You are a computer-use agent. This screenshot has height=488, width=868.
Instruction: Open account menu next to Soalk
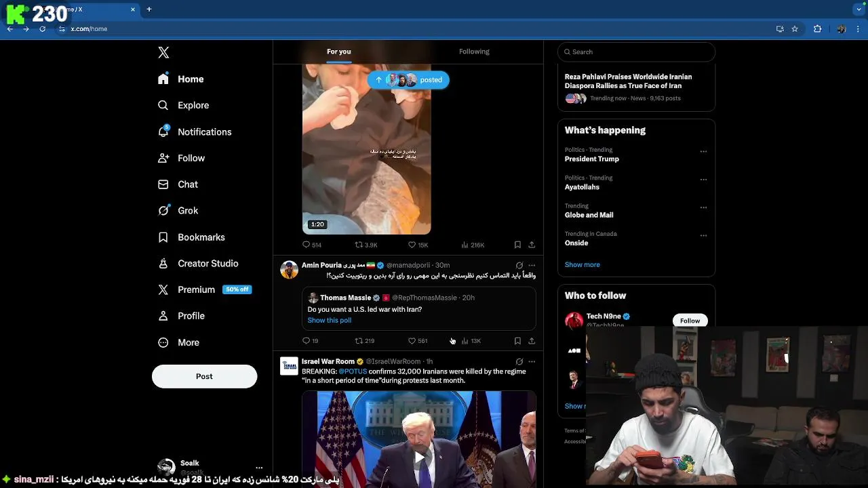[x=259, y=468]
